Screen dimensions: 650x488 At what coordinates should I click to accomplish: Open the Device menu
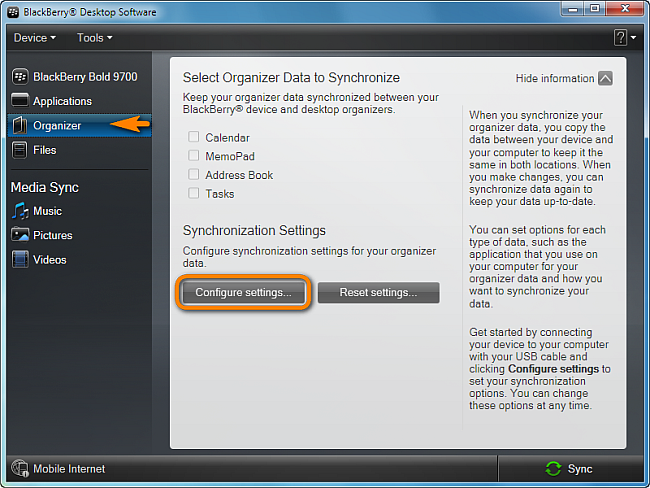[x=35, y=38]
